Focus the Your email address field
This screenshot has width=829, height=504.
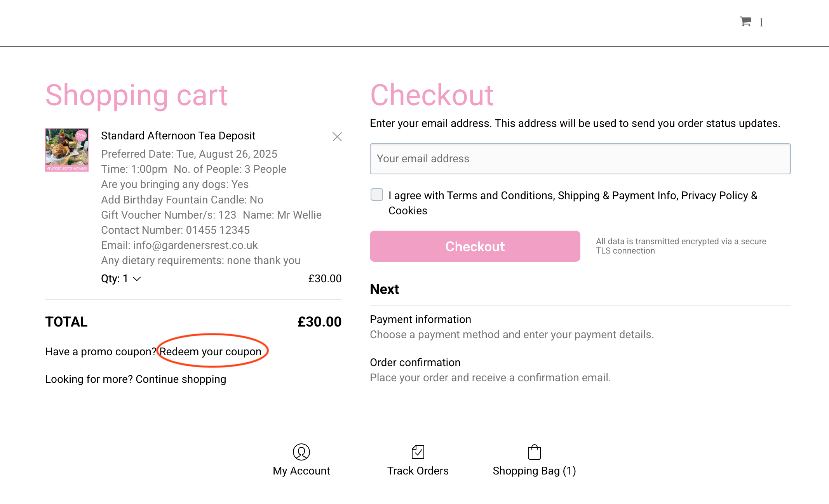click(x=580, y=159)
